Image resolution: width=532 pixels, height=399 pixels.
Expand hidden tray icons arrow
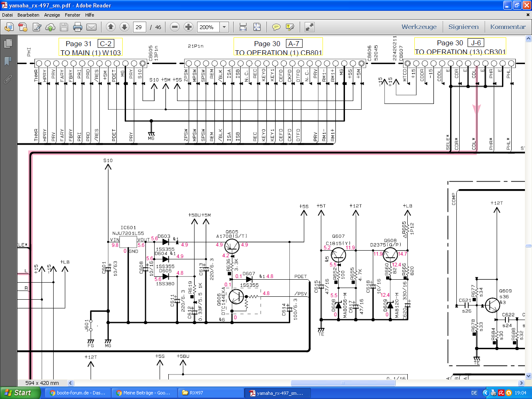(485, 393)
